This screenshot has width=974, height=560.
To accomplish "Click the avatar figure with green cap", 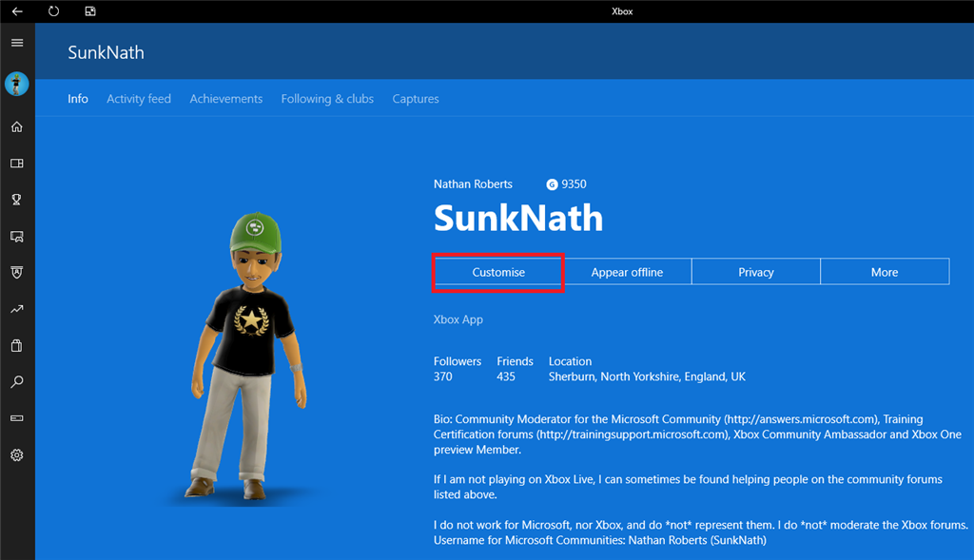I will tap(248, 357).
